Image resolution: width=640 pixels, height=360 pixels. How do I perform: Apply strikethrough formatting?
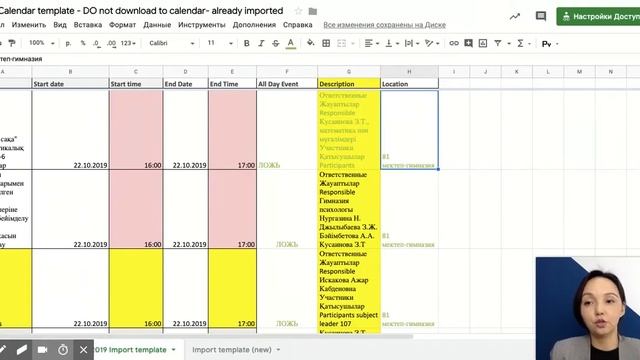coord(276,43)
